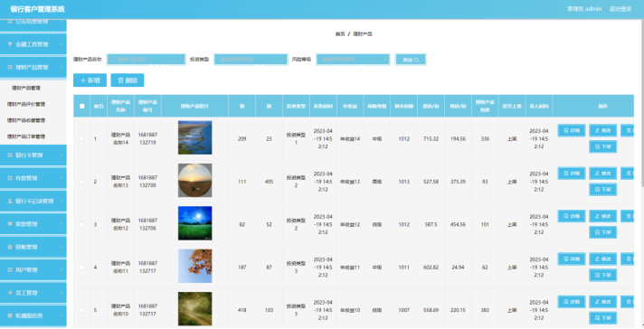Open 理财产品管理 submenu entry
Viewport: 644px width, 329px height.
tap(26, 88)
